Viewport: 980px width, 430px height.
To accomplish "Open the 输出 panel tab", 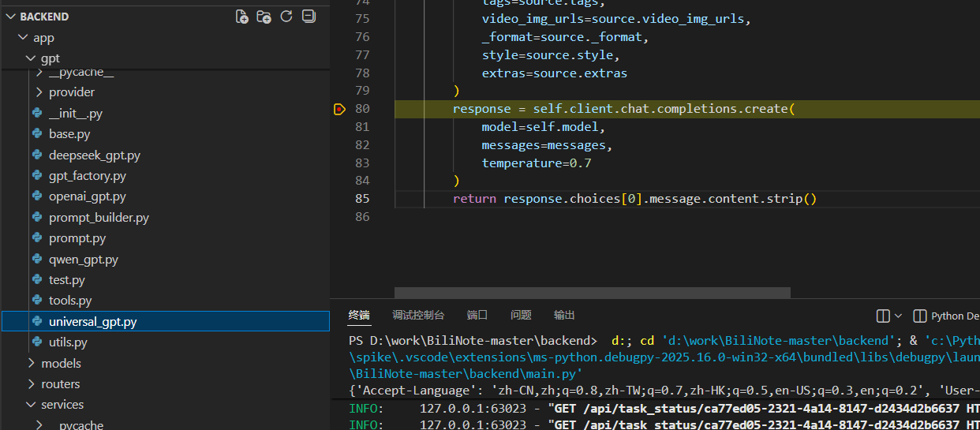I will (564, 315).
